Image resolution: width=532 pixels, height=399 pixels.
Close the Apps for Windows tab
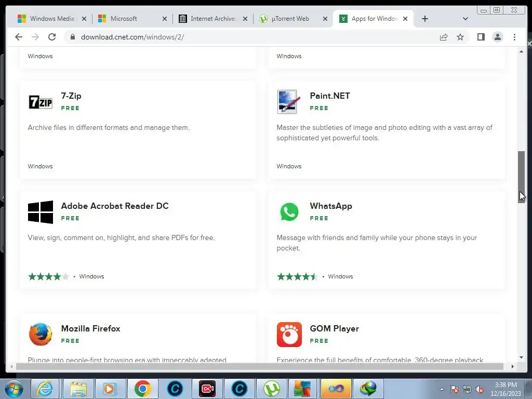coord(405,19)
